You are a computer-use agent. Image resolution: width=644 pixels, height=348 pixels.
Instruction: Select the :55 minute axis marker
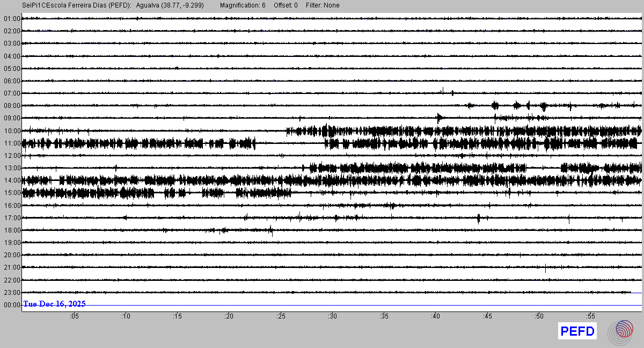[x=590, y=316]
